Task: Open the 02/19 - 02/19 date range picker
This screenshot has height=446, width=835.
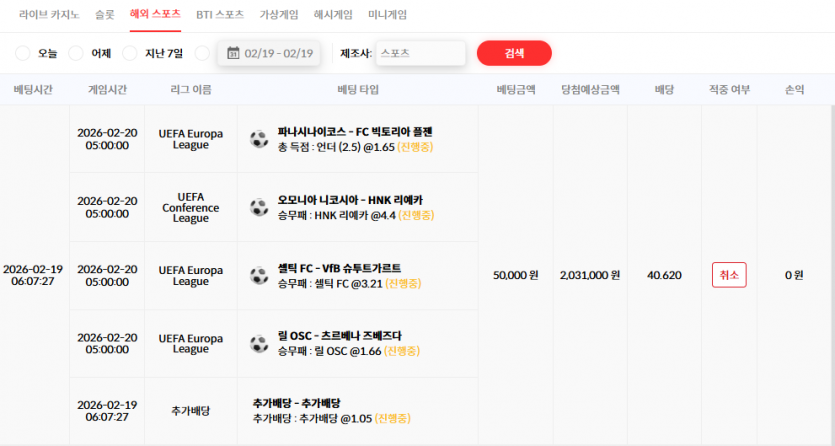Action: click(x=269, y=53)
